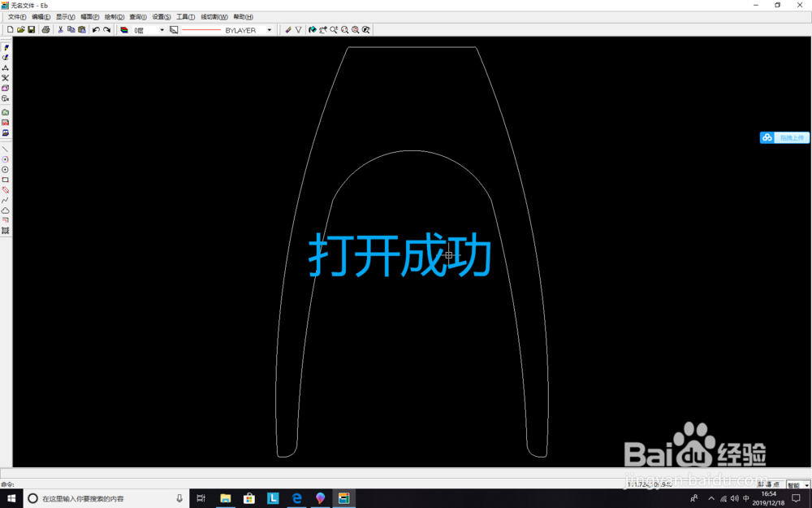Image resolution: width=812 pixels, height=508 pixels.
Task: Open the 工具(T) menu
Action: [x=185, y=17]
